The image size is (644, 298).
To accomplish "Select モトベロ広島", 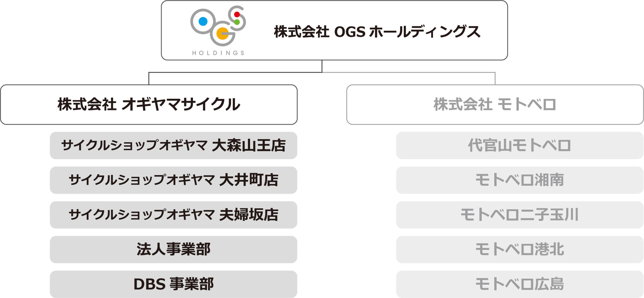I will point(520,284).
